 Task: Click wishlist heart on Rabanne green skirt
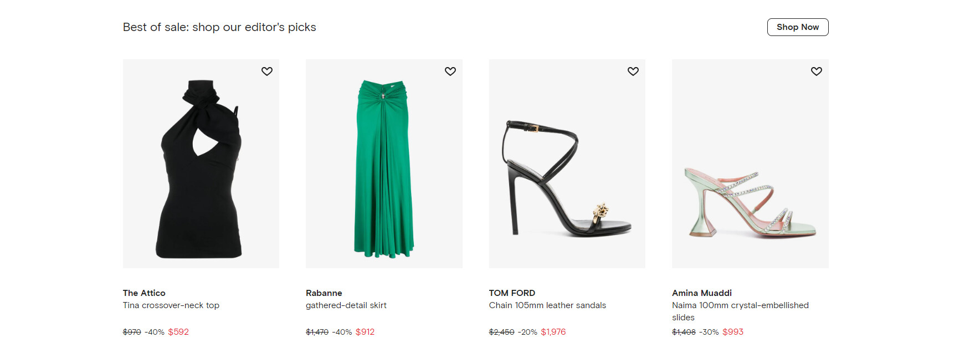click(450, 71)
